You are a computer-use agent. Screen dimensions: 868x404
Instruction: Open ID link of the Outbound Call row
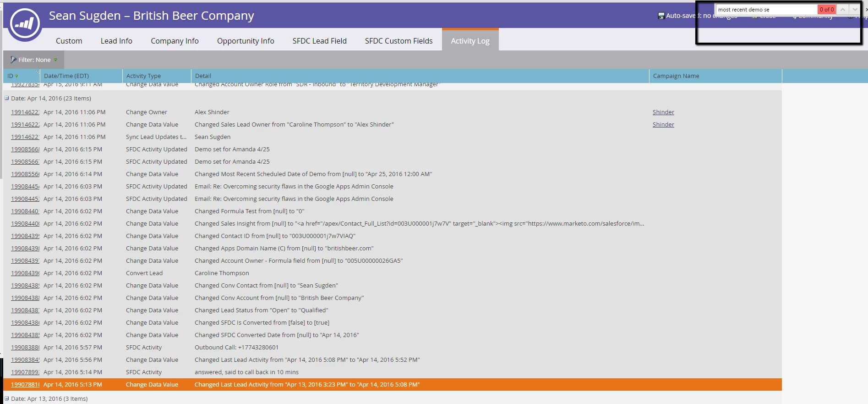click(x=25, y=347)
